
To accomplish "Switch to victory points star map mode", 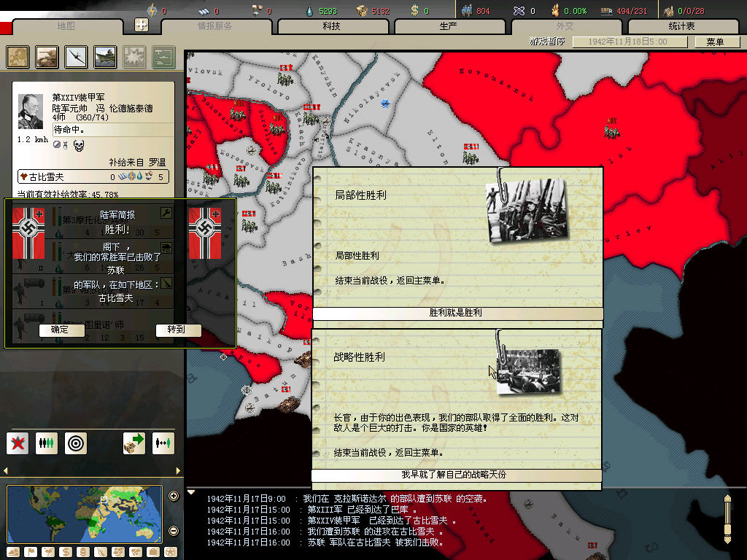I will 170,552.
